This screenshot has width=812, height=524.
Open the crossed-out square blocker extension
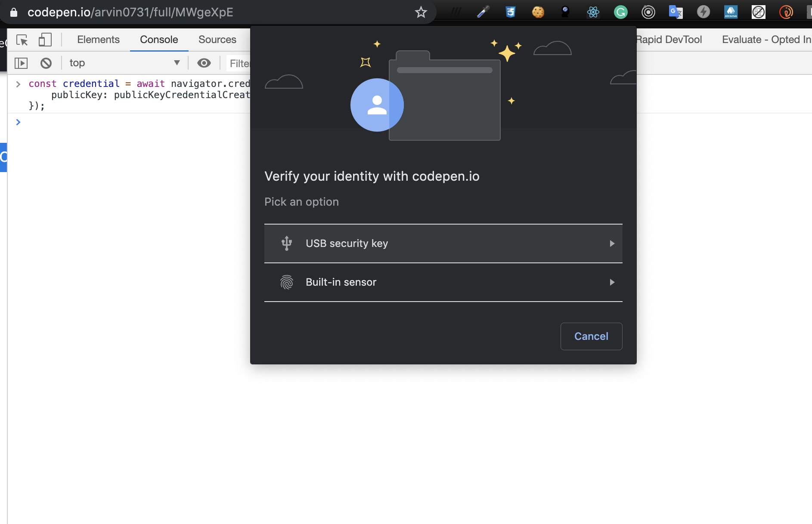pos(758,12)
